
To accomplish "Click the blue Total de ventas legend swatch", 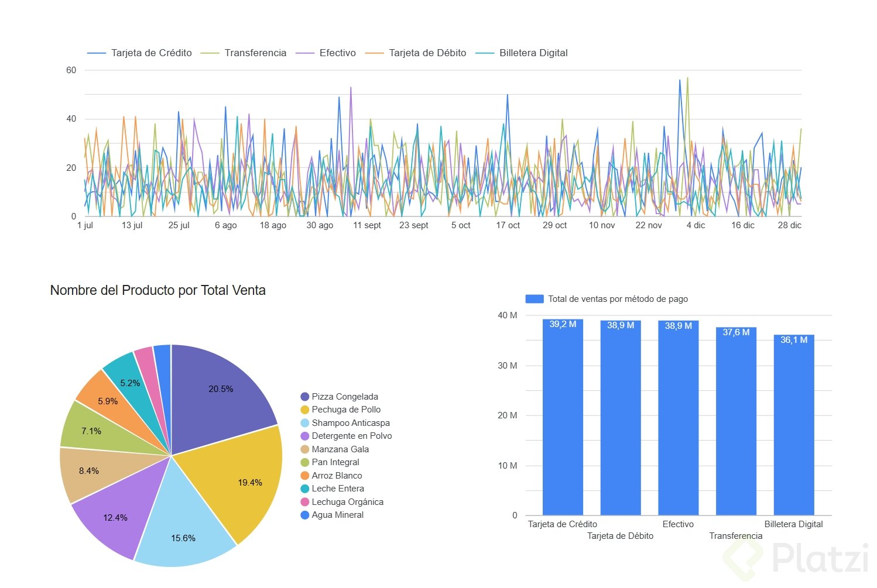I will tap(535, 299).
